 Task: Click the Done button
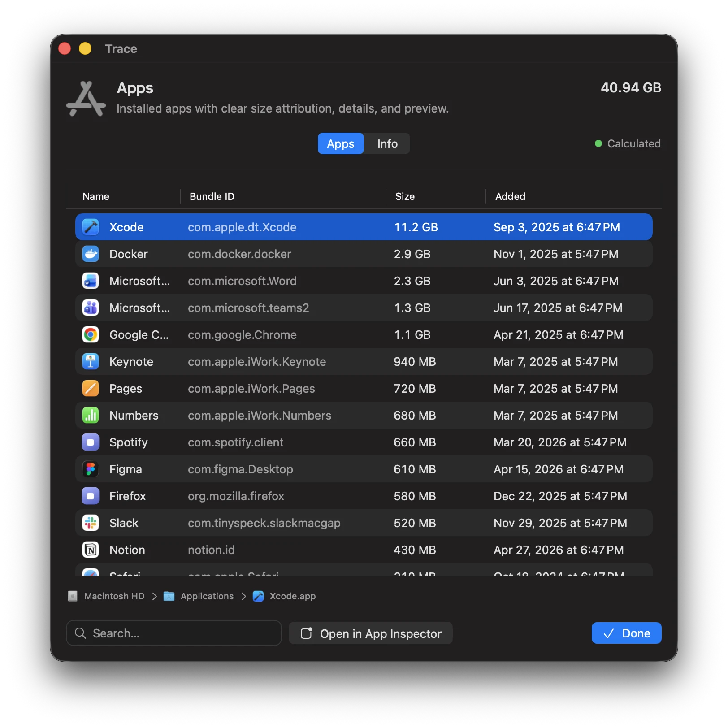(x=627, y=633)
